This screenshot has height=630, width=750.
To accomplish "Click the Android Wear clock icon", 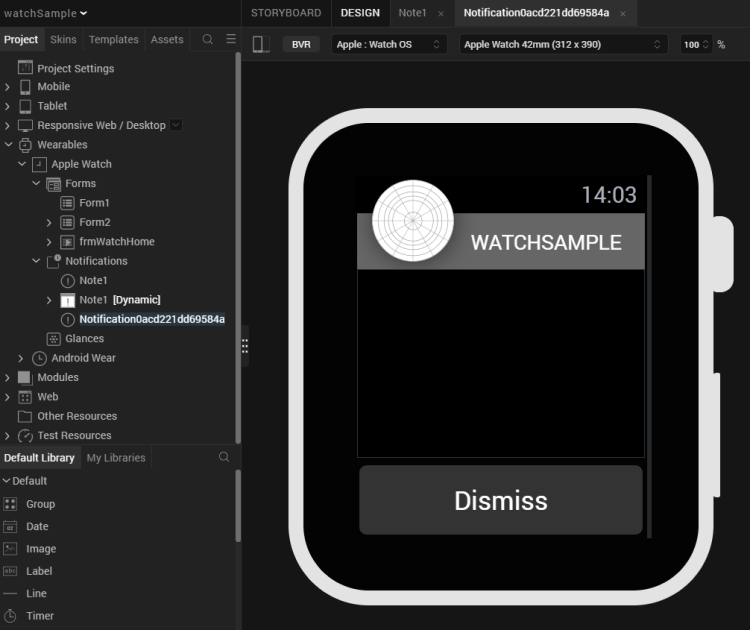I will (x=39, y=358).
